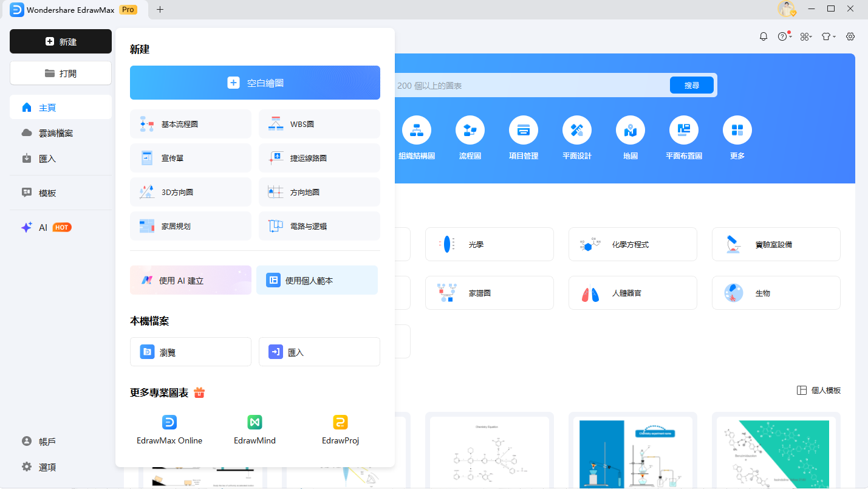Open 模板 in the sidebar
The width and height of the screenshot is (868, 489).
tap(61, 193)
